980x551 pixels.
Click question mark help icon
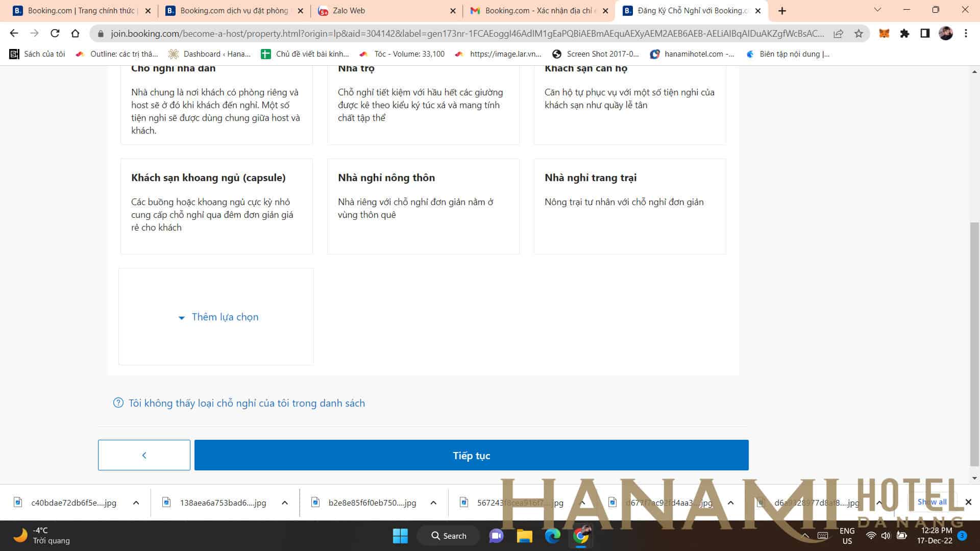pyautogui.click(x=118, y=403)
